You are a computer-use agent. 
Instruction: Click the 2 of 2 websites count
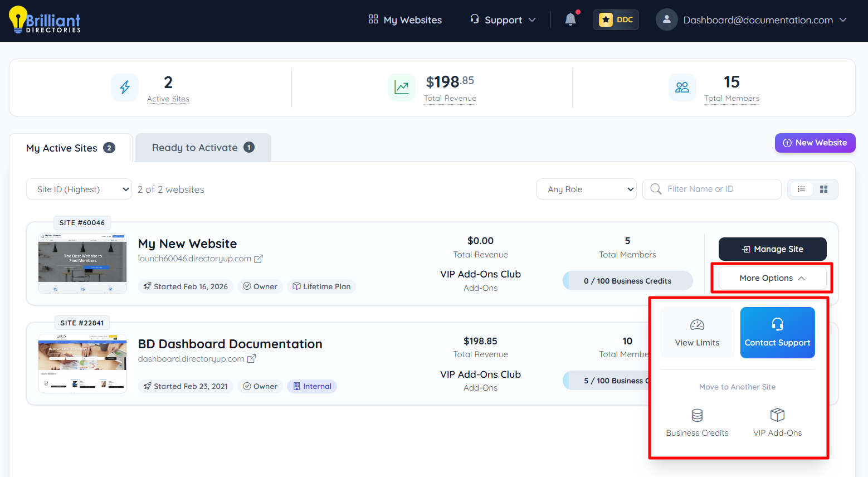[171, 189]
